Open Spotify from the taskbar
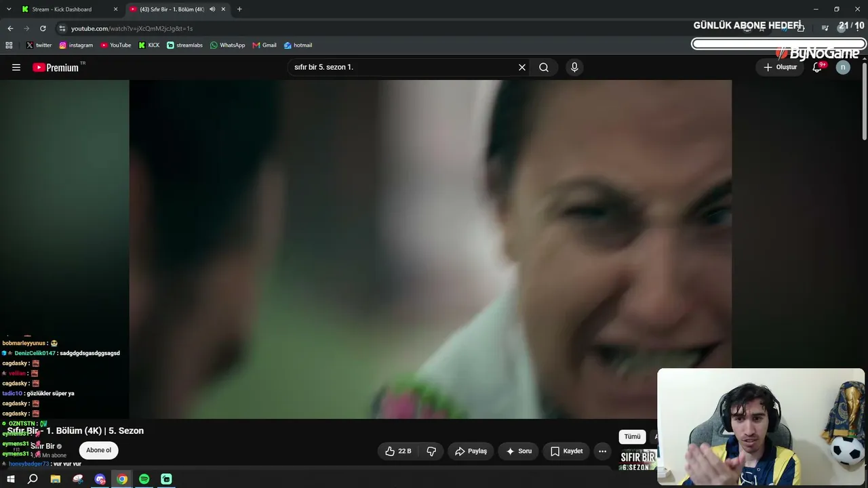The height and width of the screenshot is (488, 868). coord(144,479)
